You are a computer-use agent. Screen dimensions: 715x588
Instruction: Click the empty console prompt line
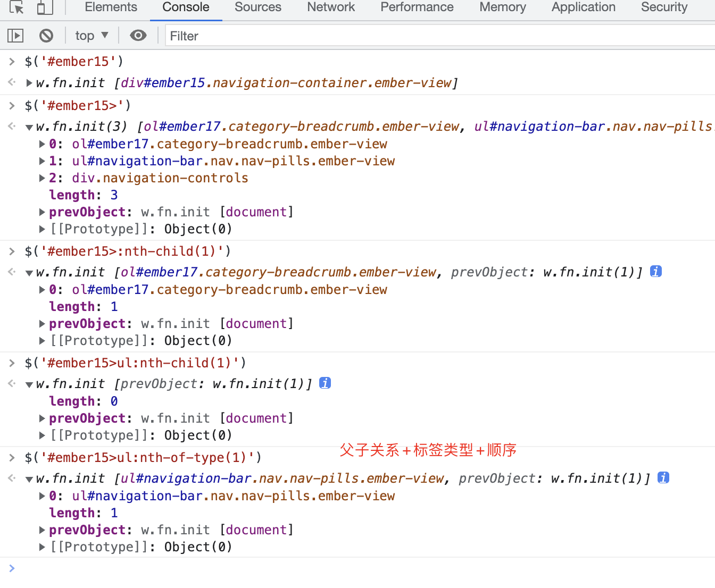(362, 568)
